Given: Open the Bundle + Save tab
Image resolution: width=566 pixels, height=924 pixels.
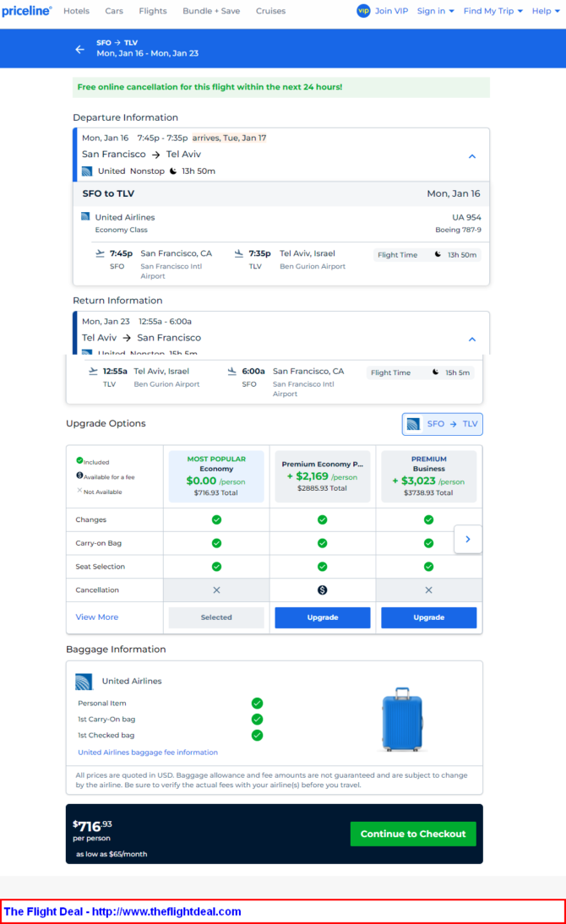Looking at the screenshot, I should click(211, 11).
